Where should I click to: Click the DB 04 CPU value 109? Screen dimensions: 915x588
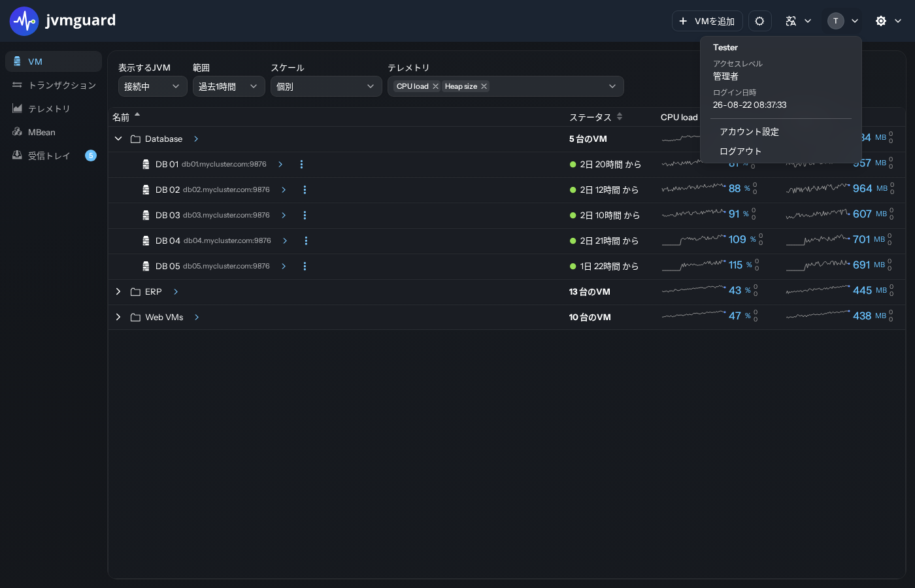pyautogui.click(x=737, y=240)
